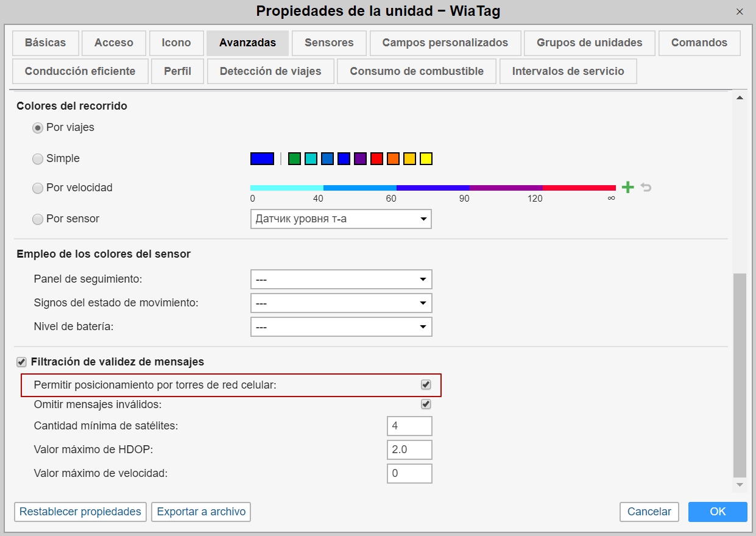Select the 'Simple' track color option
The image size is (756, 536).
(38, 159)
